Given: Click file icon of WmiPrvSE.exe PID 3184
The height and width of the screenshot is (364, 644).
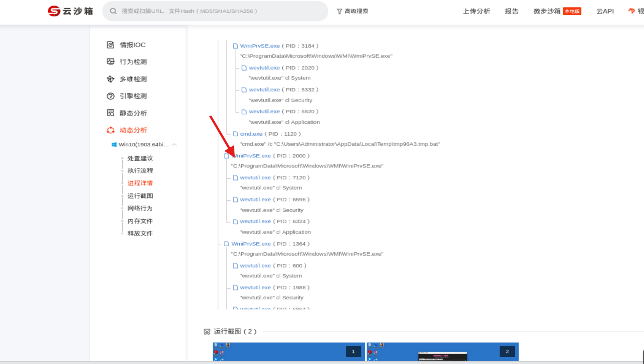Looking at the screenshot, I should pyautogui.click(x=235, y=46).
